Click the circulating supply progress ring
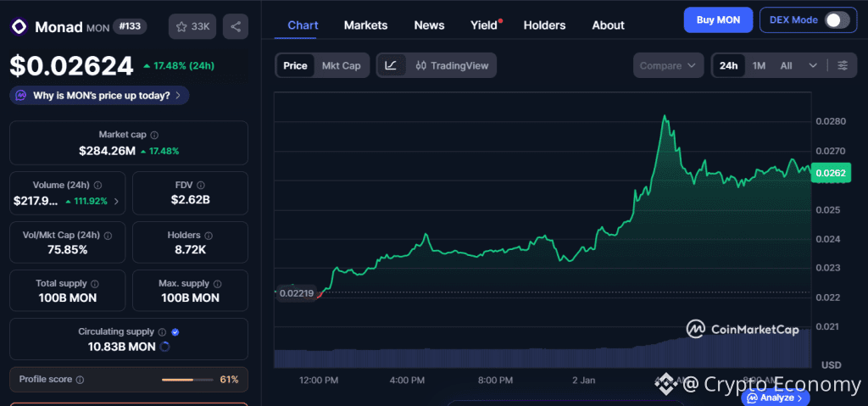 click(x=164, y=348)
